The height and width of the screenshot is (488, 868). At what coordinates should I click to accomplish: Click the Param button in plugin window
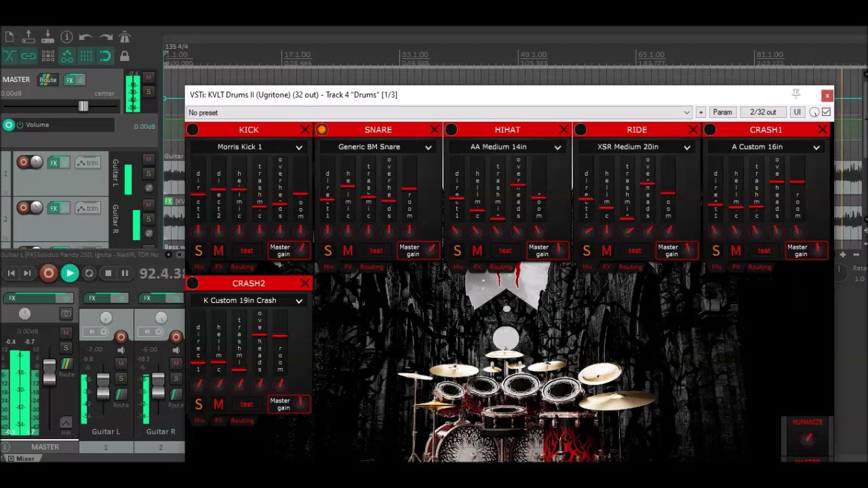722,113
